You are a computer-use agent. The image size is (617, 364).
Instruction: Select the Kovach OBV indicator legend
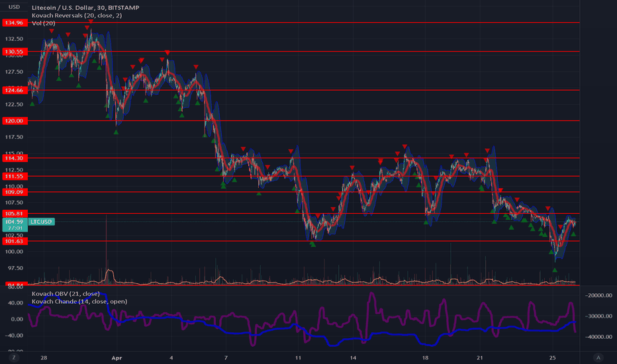point(66,294)
